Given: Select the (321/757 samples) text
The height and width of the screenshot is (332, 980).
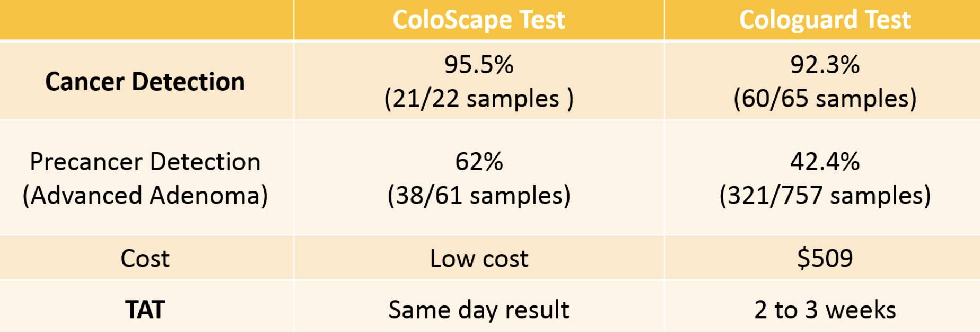Looking at the screenshot, I should pos(824,195).
